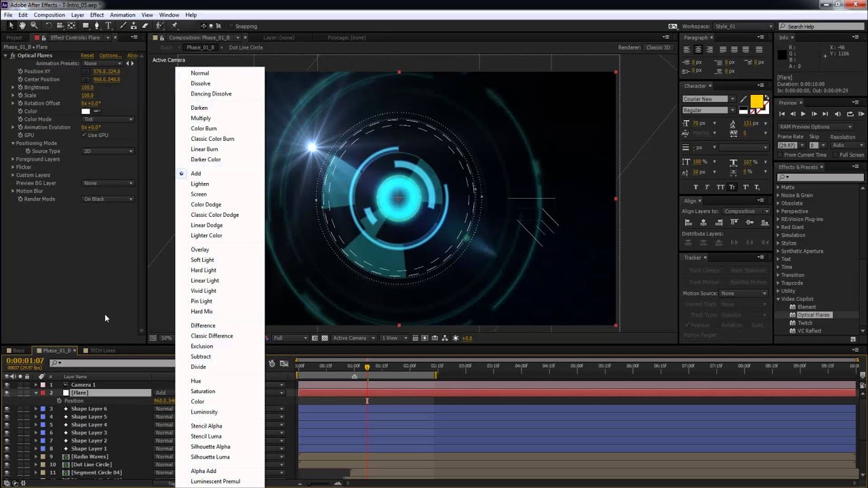Mute audio in Preview panel
The image size is (868, 488).
[x=838, y=114]
